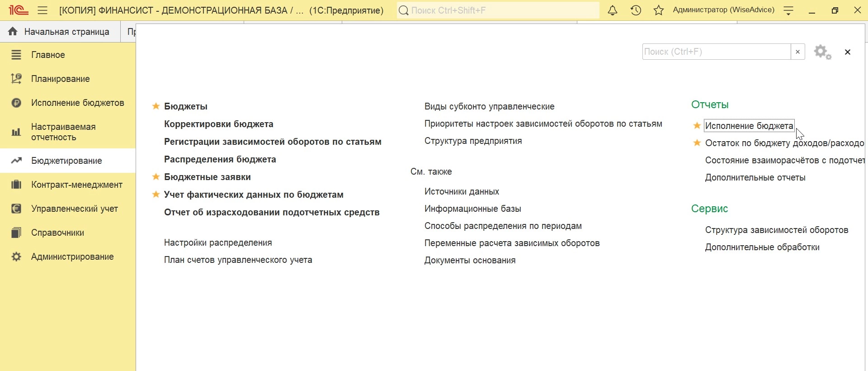Click the Планирование section icon
The height and width of the screenshot is (371, 868).
click(16, 79)
